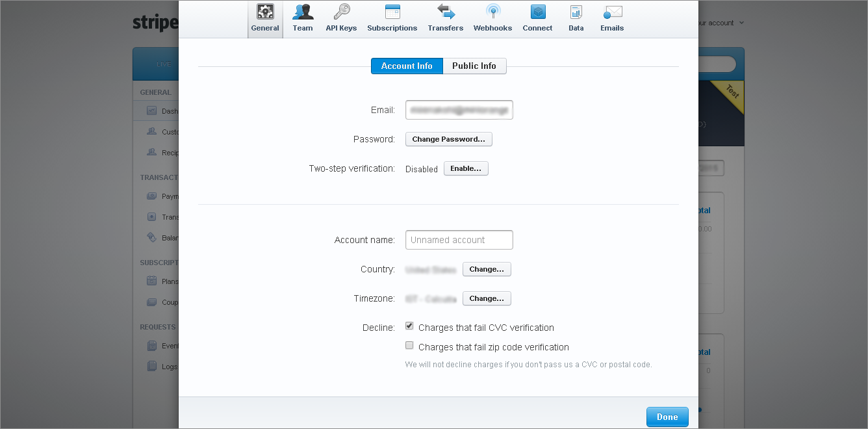Click the Done button
The width and height of the screenshot is (868, 429).
[667, 417]
